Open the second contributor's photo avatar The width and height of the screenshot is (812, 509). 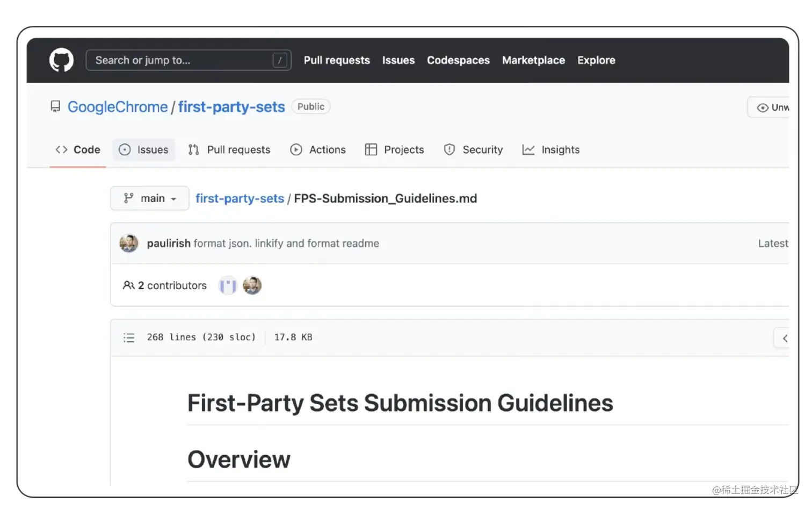tap(252, 285)
